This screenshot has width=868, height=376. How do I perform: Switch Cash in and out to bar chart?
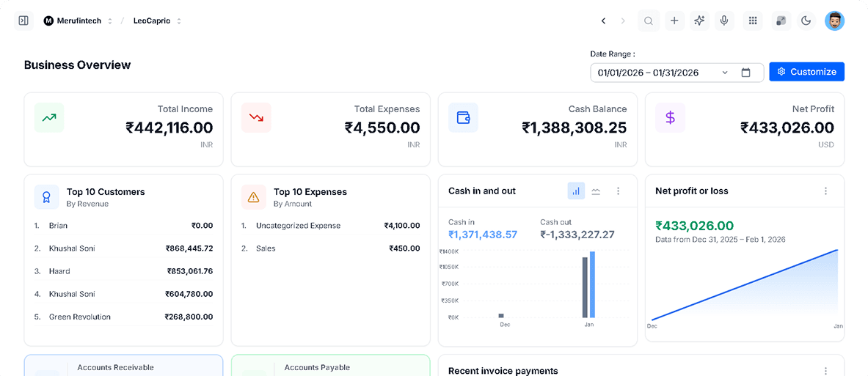576,191
